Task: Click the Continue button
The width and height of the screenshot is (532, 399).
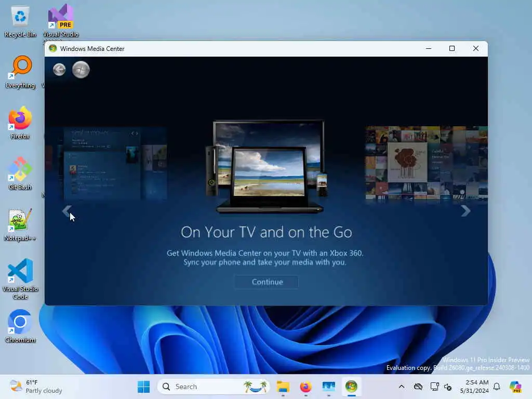Action: pyautogui.click(x=267, y=282)
